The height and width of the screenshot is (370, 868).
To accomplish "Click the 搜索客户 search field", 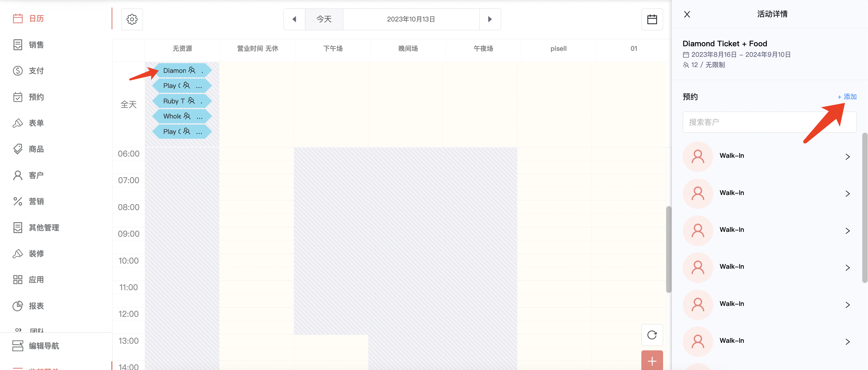I will point(769,122).
